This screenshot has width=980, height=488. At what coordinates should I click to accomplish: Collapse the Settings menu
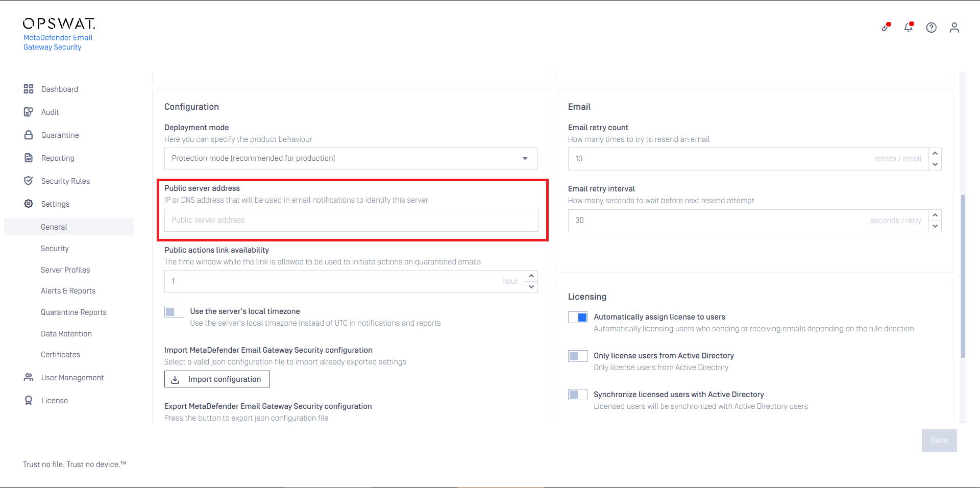55,204
